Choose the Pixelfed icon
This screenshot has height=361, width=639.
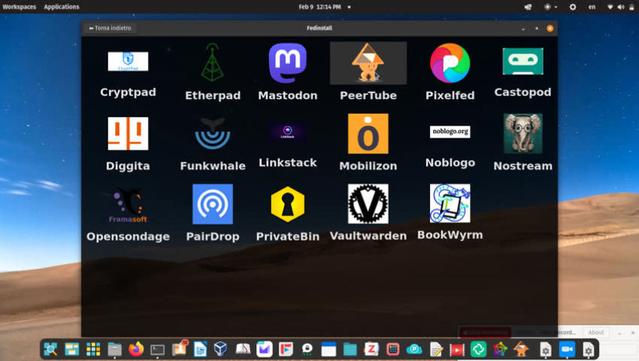pos(450,63)
